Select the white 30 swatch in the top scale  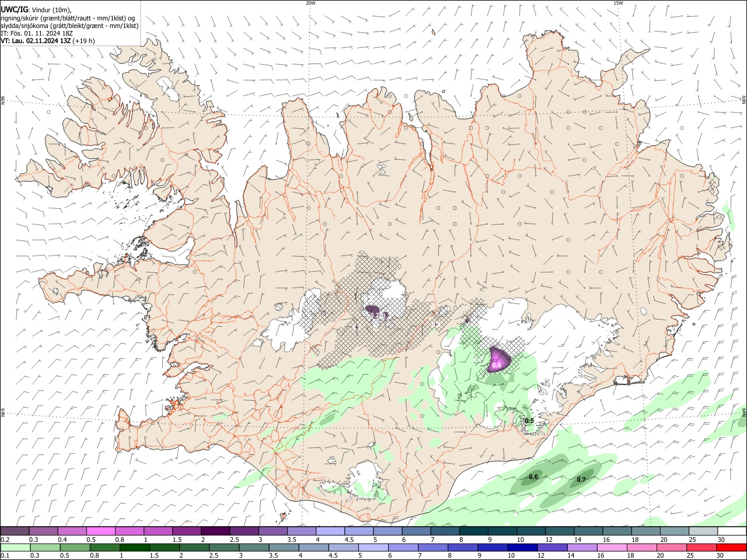[x=732, y=531]
